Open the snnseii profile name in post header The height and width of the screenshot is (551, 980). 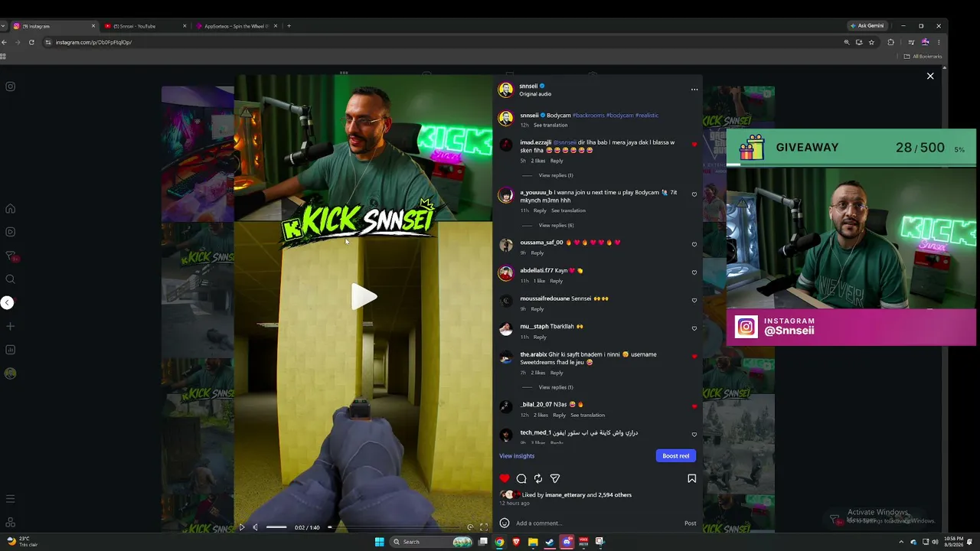tap(528, 86)
